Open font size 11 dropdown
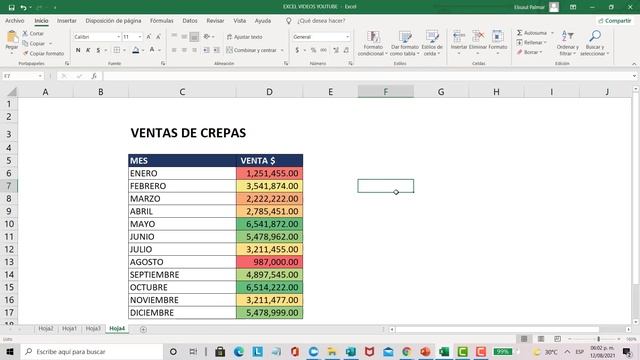 tap(140, 37)
